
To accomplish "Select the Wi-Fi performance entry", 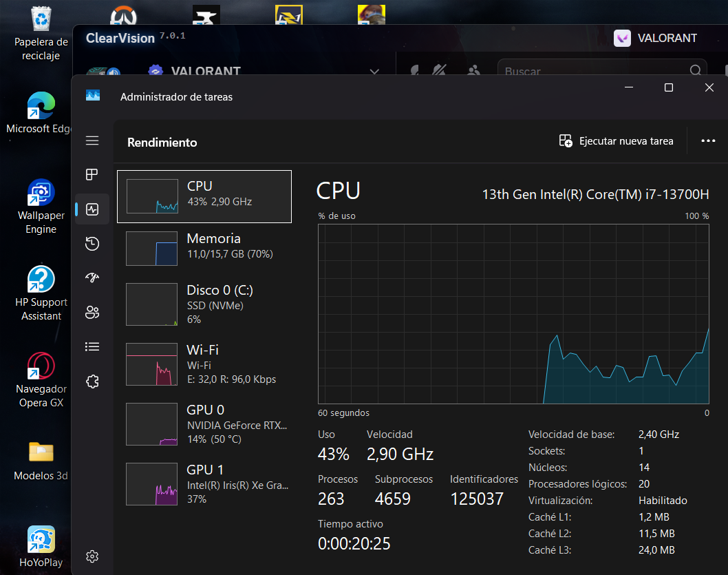I will 204,364.
